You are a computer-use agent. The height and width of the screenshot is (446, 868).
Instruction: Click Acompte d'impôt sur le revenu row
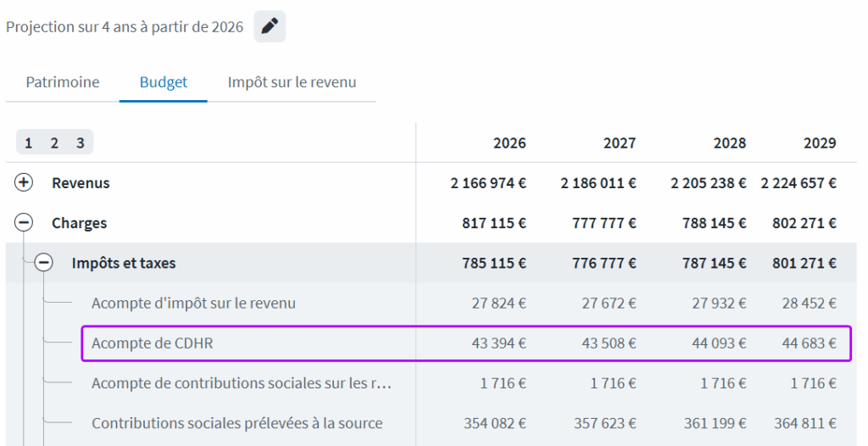[193, 303]
